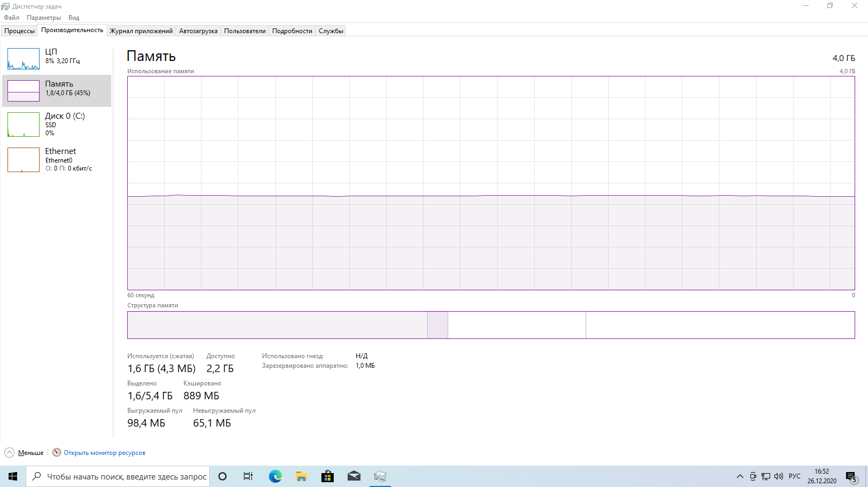Open Microsoft Edge from the taskbar
This screenshot has height=487, width=868.
tap(275, 476)
